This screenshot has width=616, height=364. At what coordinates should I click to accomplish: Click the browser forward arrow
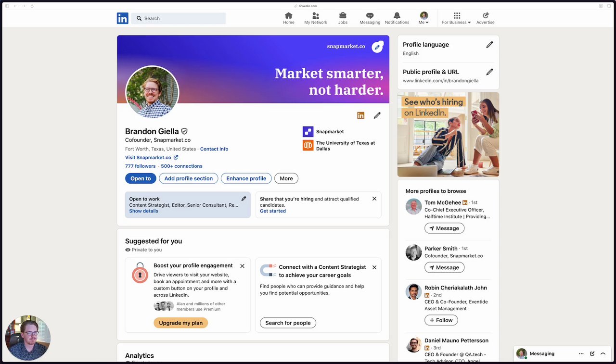pyautogui.click(x=24, y=6)
